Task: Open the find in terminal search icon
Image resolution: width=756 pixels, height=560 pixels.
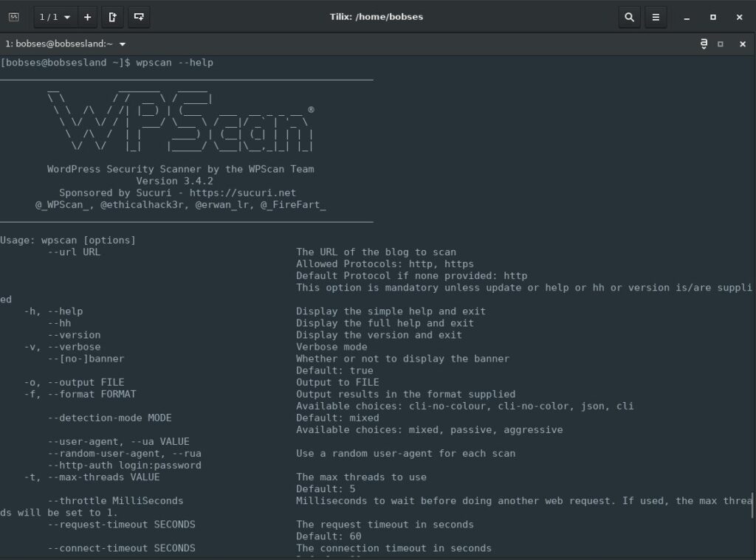Action: (x=629, y=17)
